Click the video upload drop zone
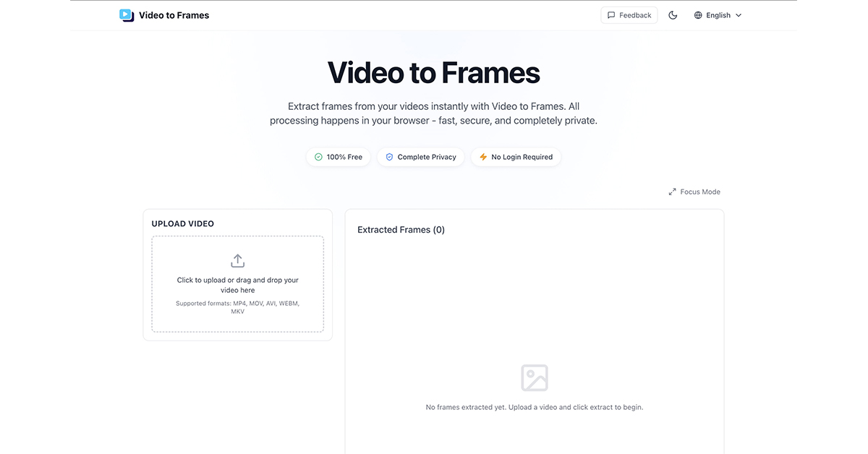868x454 pixels. pyautogui.click(x=237, y=284)
